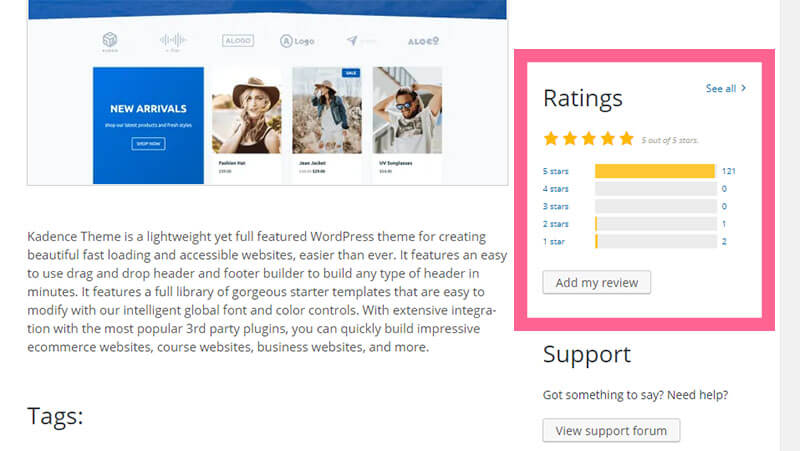Open the 5 stars ratings link
This screenshot has height=451, width=800.
pos(555,171)
